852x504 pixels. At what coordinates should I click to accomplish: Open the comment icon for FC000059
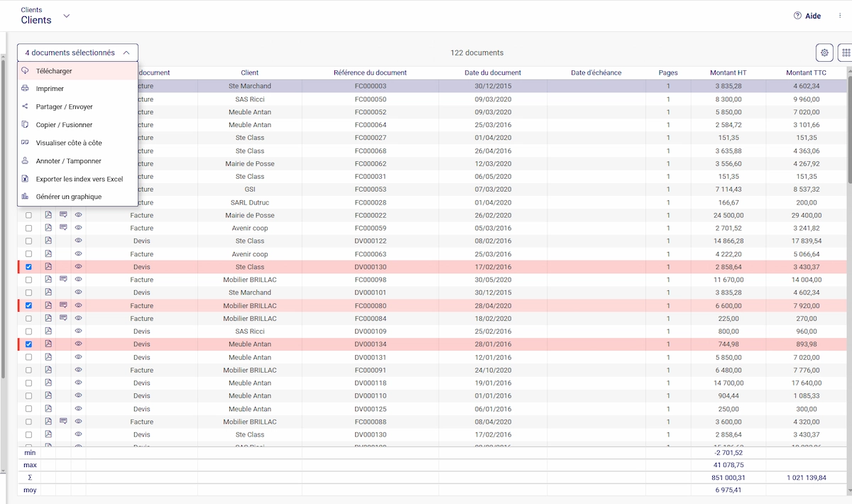pos(63,228)
